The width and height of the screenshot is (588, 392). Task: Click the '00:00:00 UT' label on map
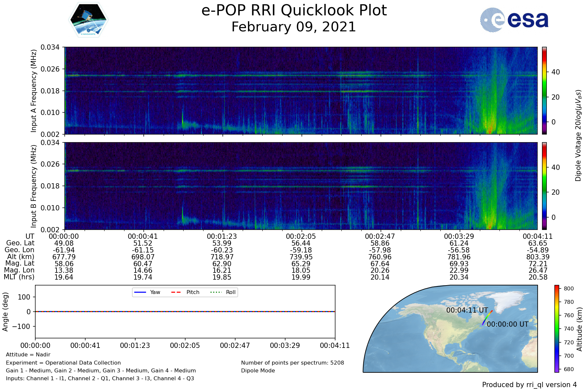(507, 324)
